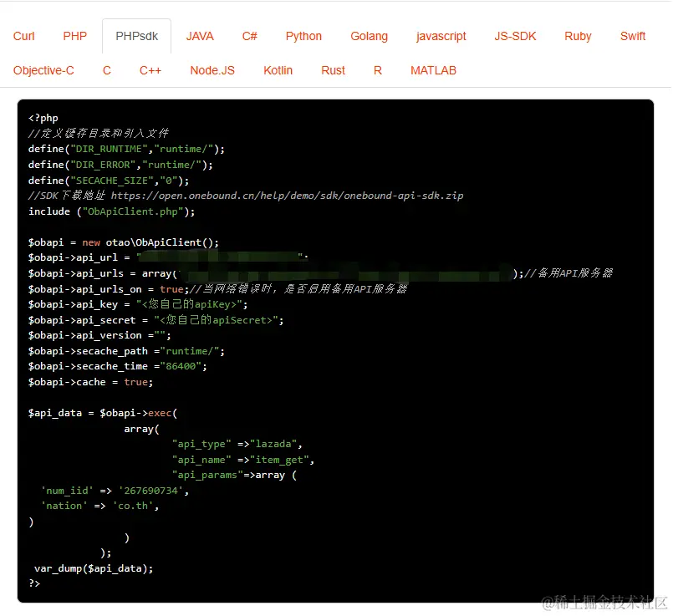Image resolution: width=673 pixels, height=616 pixels.
Task: Click the //定义缓存目录和引入文件 comment
Action: (x=99, y=134)
